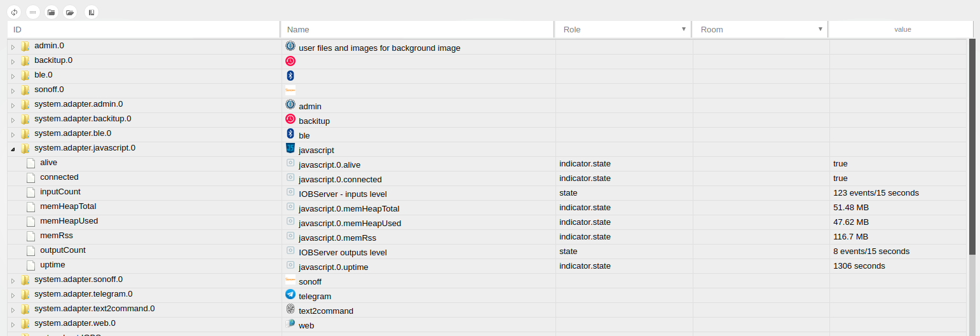Image resolution: width=980 pixels, height=336 pixels.
Task: Click the ID filter input field
Action: tap(144, 30)
